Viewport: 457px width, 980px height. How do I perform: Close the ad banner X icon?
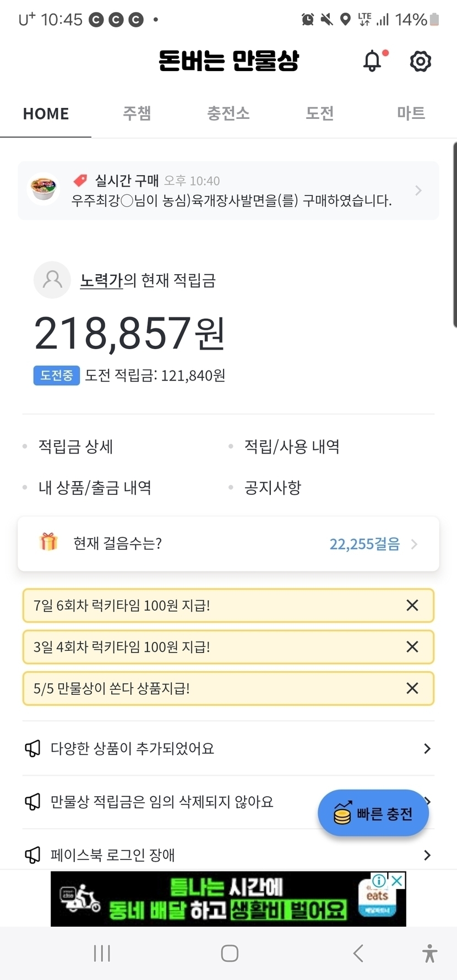tap(396, 881)
